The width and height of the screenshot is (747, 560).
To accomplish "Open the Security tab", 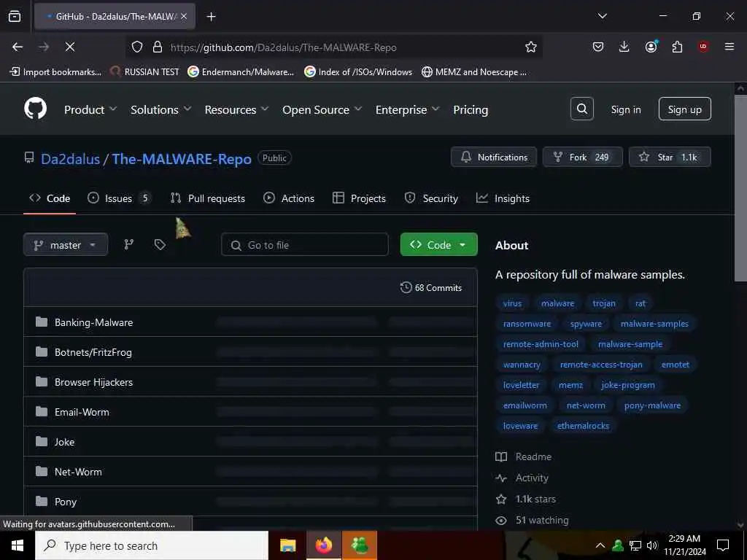I will point(431,198).
